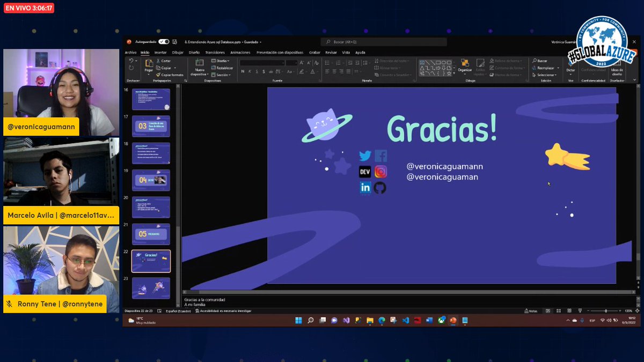
Task: Click Cortar scissors in the ribbon
Action: [x=164, y=61]
